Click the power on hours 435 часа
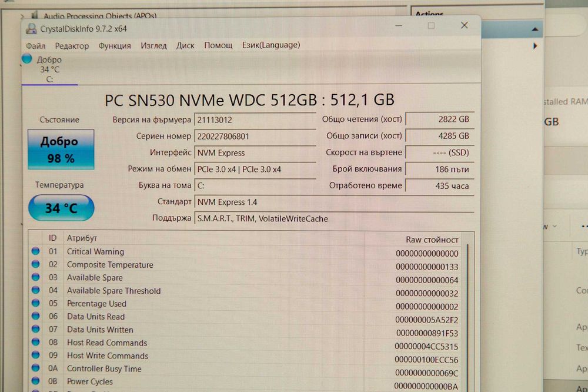 440,185
